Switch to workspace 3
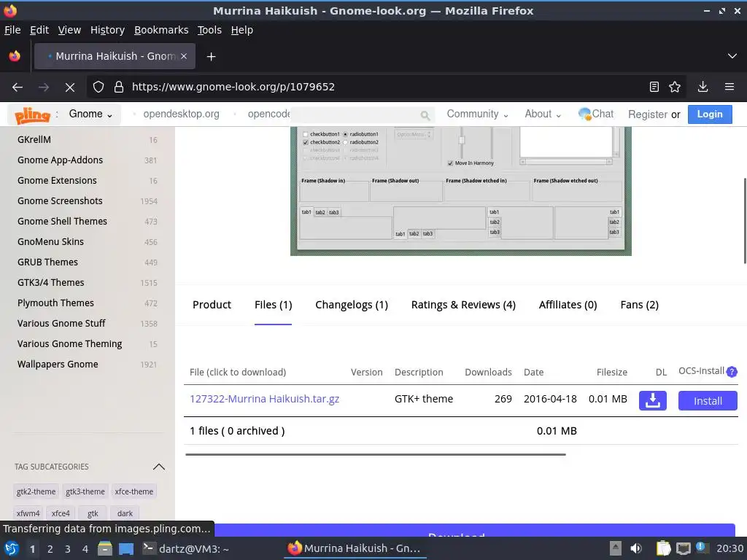747x560 pixels. 68,549
